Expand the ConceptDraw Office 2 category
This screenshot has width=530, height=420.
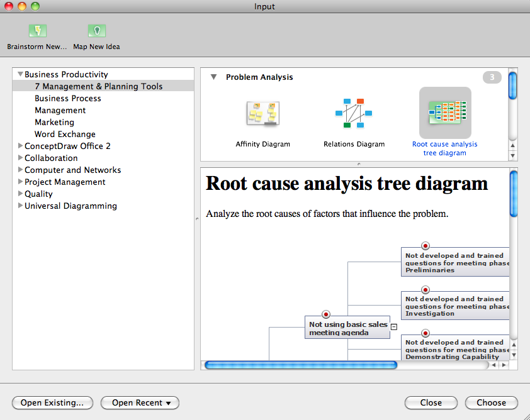21,146
